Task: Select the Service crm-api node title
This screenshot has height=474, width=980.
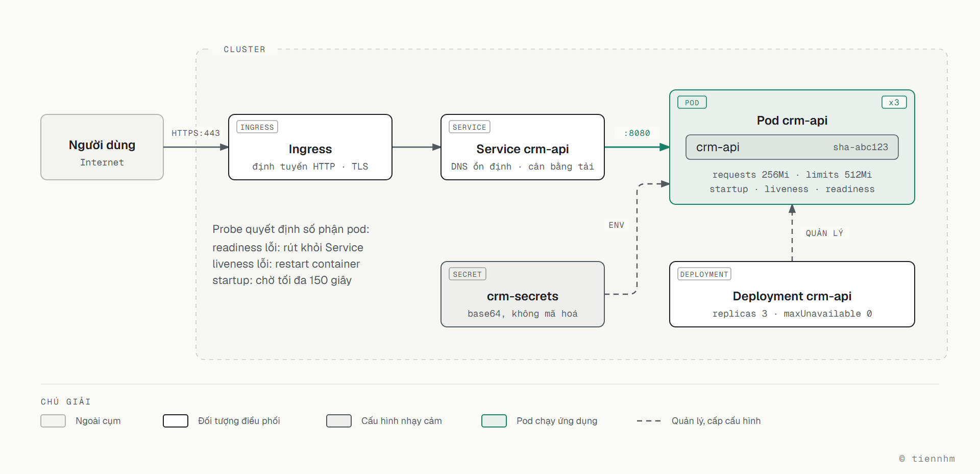Action: coord(523,149)
